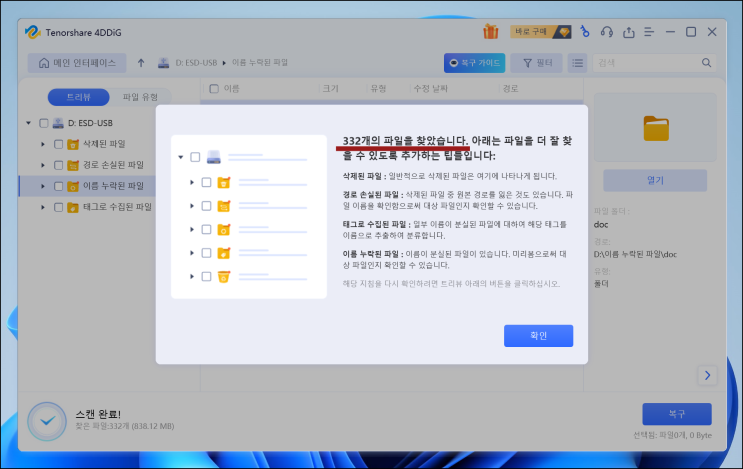Collapse the D: ESD-USB tree node
This screenshot has width=743, height=469.
click(x=28, y=123)
